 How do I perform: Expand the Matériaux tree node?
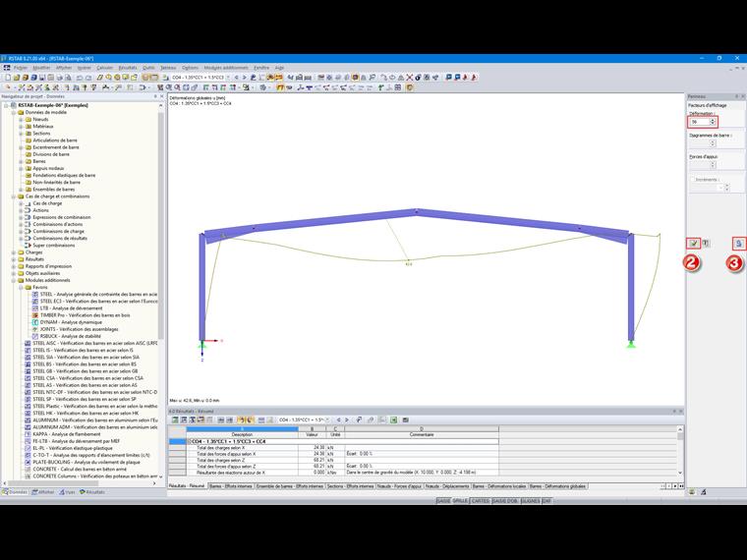(21, 127)
